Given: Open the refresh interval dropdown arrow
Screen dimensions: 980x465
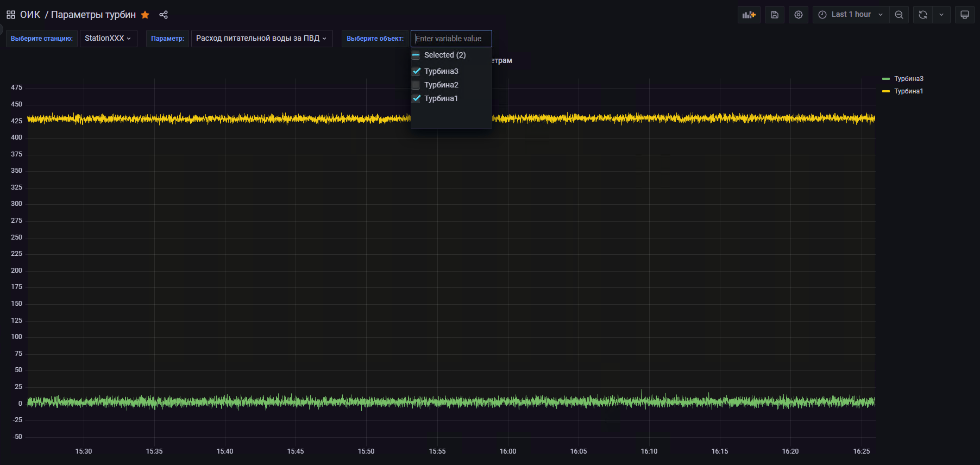Looking at the screenshot, I should pos(941,15).
